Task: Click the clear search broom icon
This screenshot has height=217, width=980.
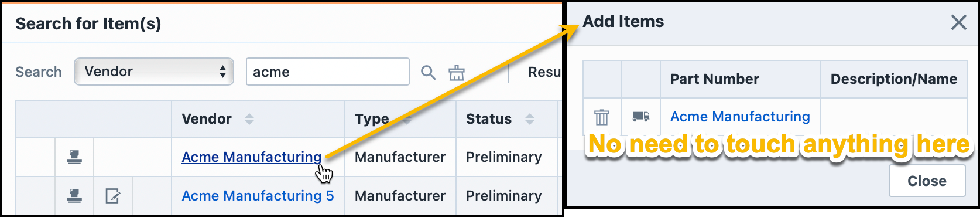Action: [x=457, y=72]
